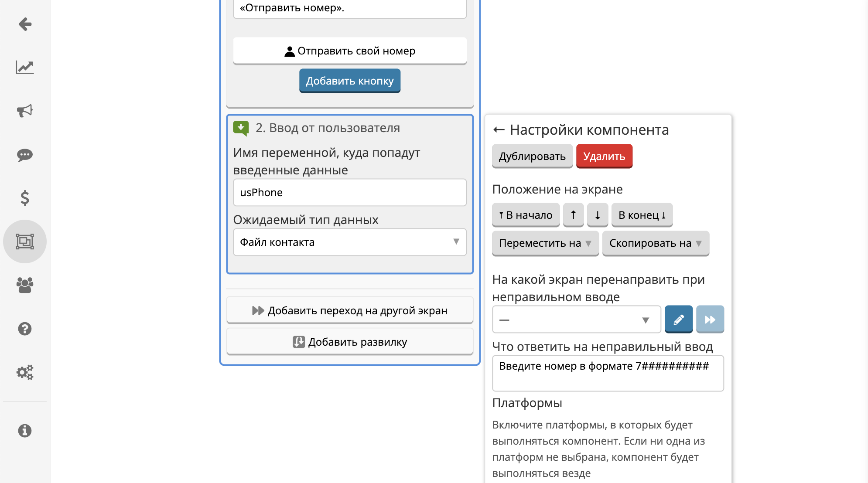The width and height of the screenshot is (868, 483).
Task: Open the Переместить на dropdown
Action: point(545,243)
